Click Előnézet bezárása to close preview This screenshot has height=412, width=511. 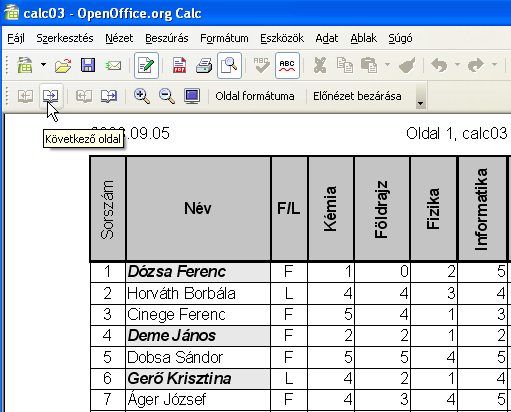357,96
